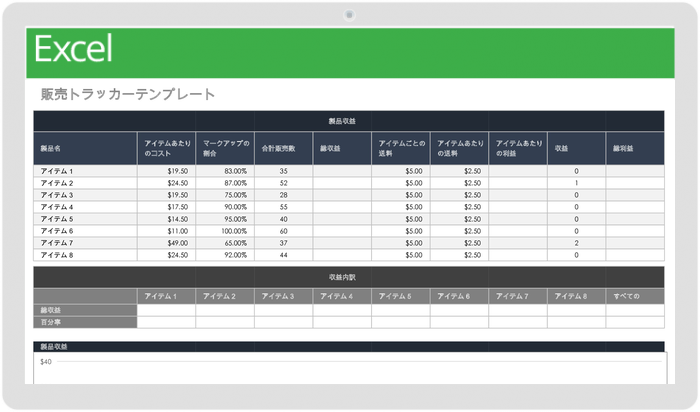Click the 65.00% markup cell
700x412 pixels.
pos(225,243)
